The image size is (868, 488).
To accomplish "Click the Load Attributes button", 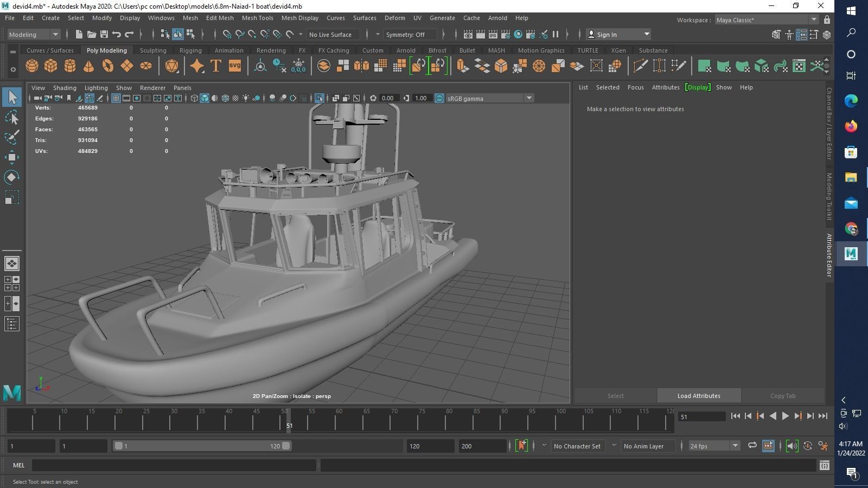I will [x=699, y=396].
